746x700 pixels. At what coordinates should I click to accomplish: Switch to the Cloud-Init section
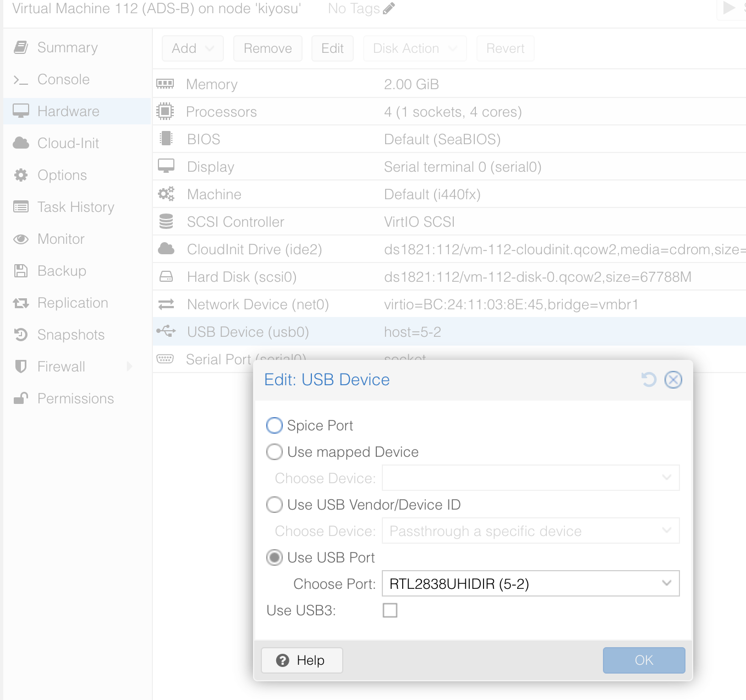pos(68,143)
